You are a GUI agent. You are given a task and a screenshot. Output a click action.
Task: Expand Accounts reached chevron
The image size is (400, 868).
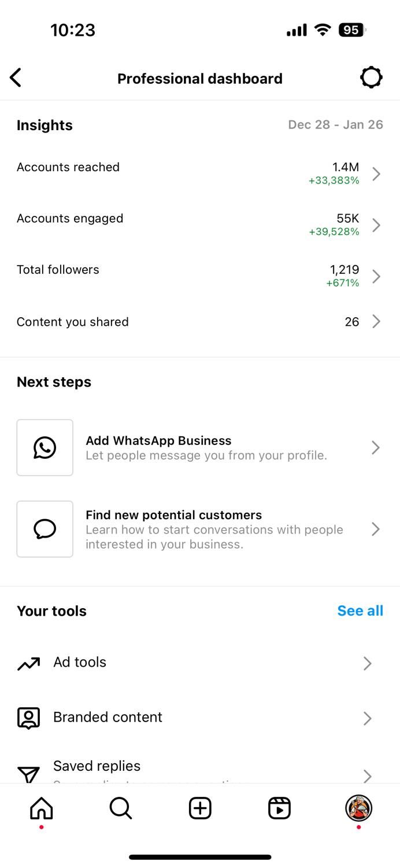(x=376, y=174)
